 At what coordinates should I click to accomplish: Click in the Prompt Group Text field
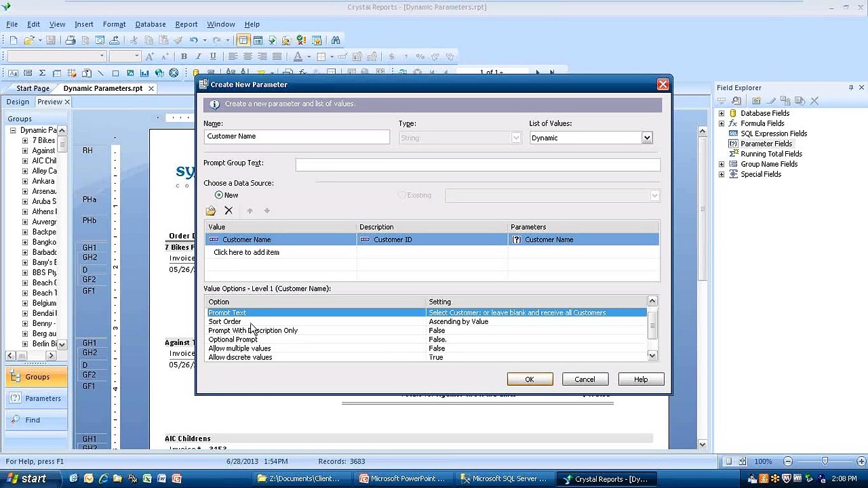coord(477,164)
